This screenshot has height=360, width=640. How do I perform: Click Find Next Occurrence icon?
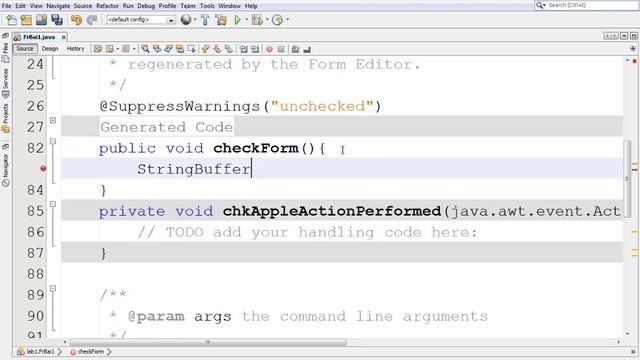pos(168,49)
